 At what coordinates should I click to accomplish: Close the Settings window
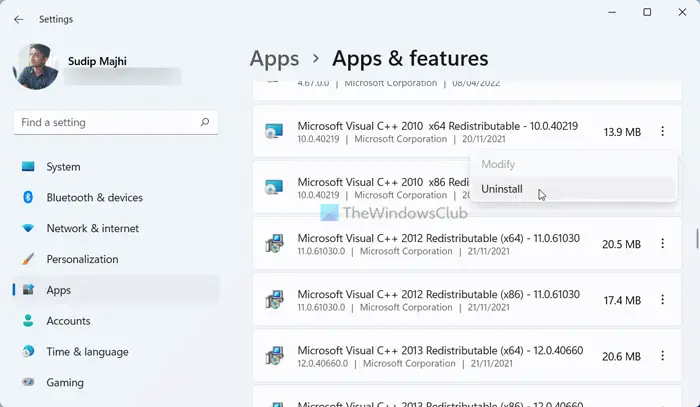682,12
